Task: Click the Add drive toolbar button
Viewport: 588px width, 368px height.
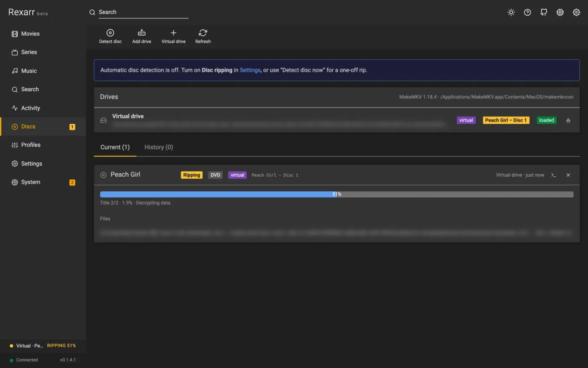Action: [x=142, y=36]
